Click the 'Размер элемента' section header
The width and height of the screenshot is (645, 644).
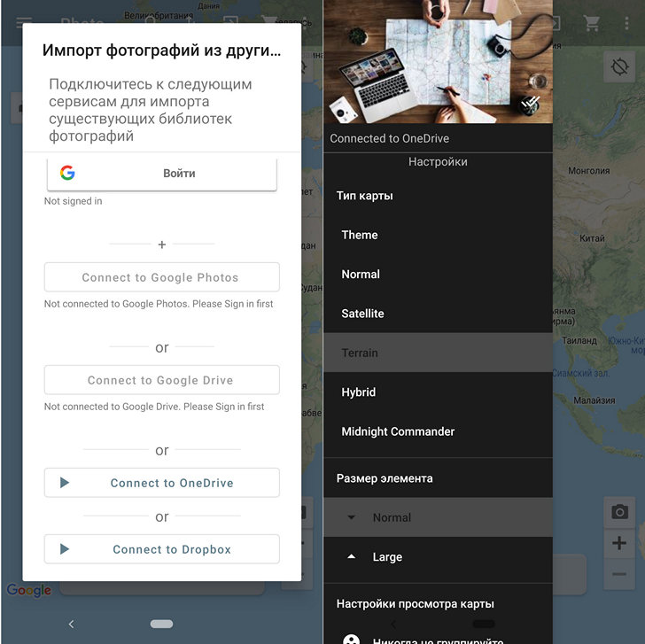click(385, 478)
